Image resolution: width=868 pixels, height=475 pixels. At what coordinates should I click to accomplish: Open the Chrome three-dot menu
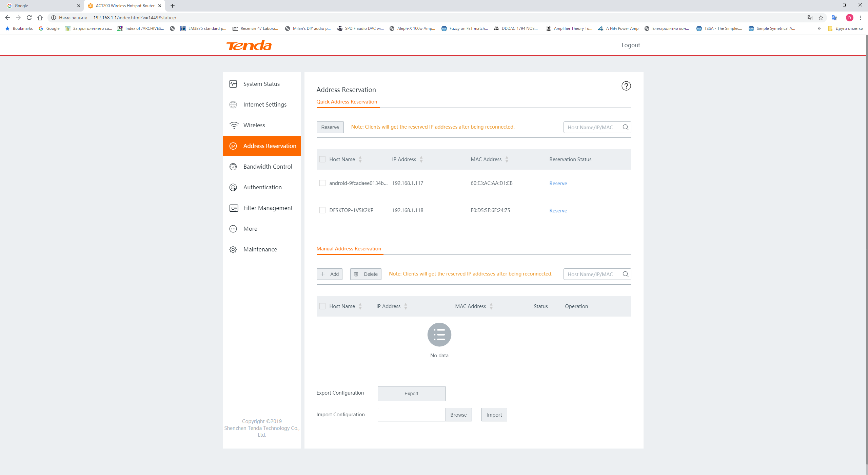click(861, 18)
